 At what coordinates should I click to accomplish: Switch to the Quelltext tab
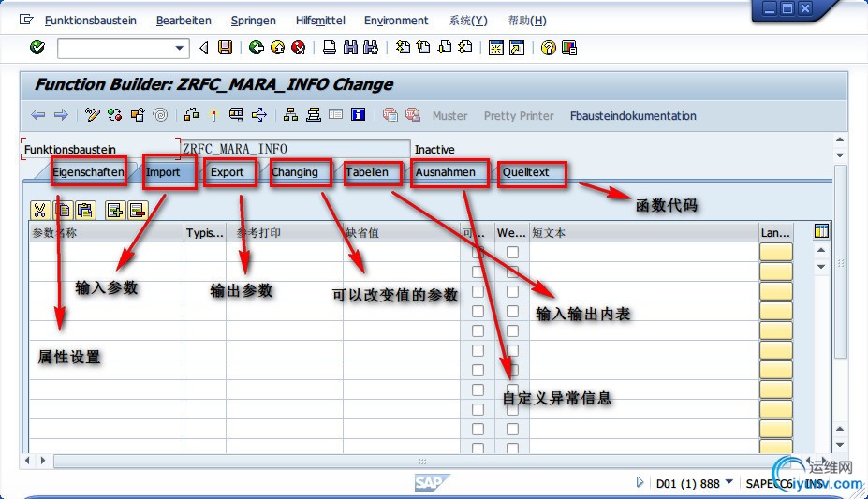tap(525, 172)
